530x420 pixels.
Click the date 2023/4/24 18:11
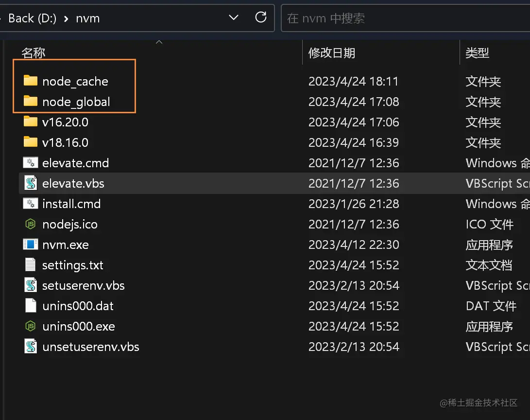353,82
